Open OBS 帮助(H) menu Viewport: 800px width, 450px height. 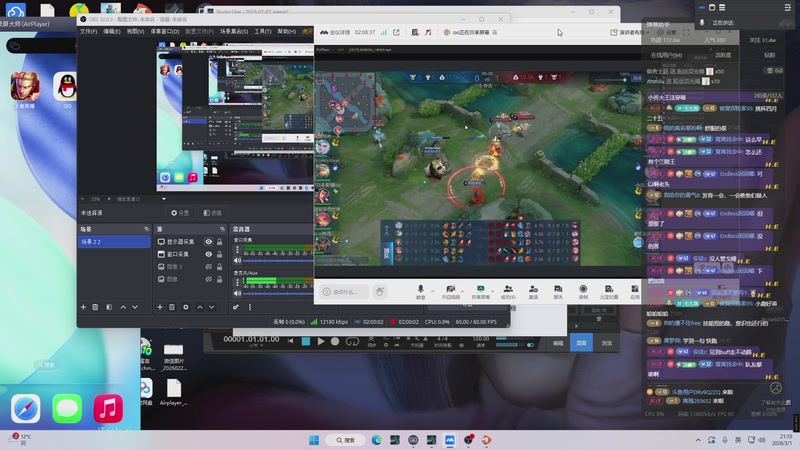(x=287, y=31)
